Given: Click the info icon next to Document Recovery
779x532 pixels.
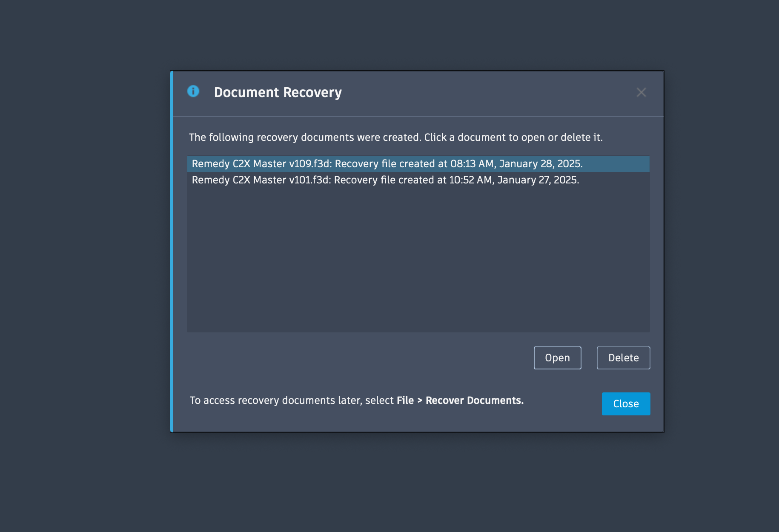Looking at the screenshot, I should (x=193, y=91).
